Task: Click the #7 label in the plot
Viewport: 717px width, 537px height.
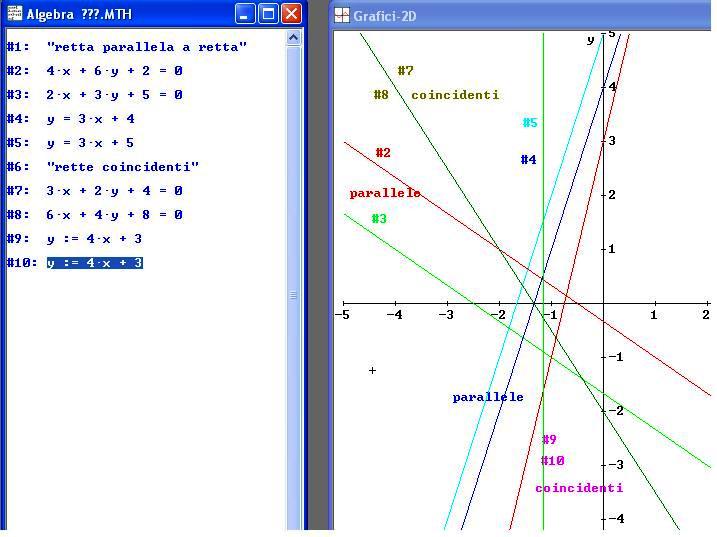Action: [406, 71]
